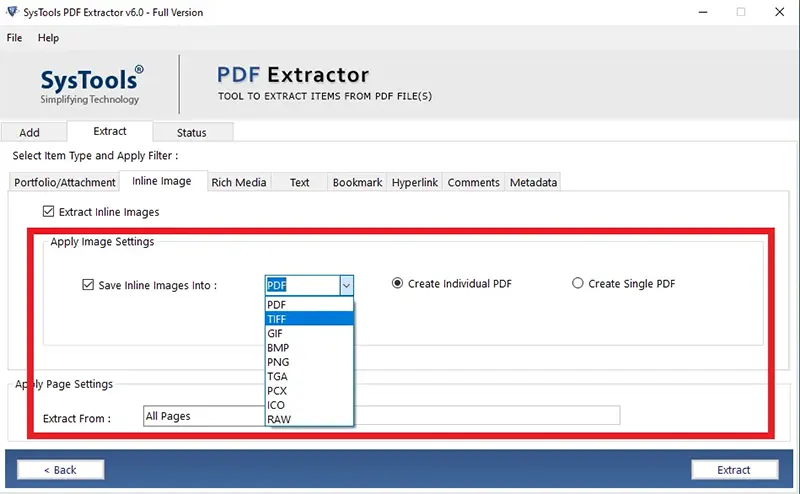Choose PCX from the format list
The height and width of the screenshot is (494, 800).
[309, 390]
